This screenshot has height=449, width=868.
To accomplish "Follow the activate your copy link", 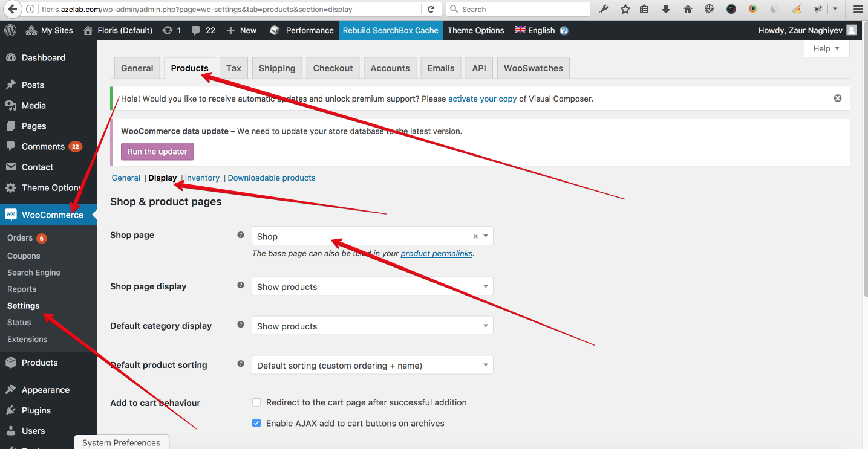I will coord(482,99).
